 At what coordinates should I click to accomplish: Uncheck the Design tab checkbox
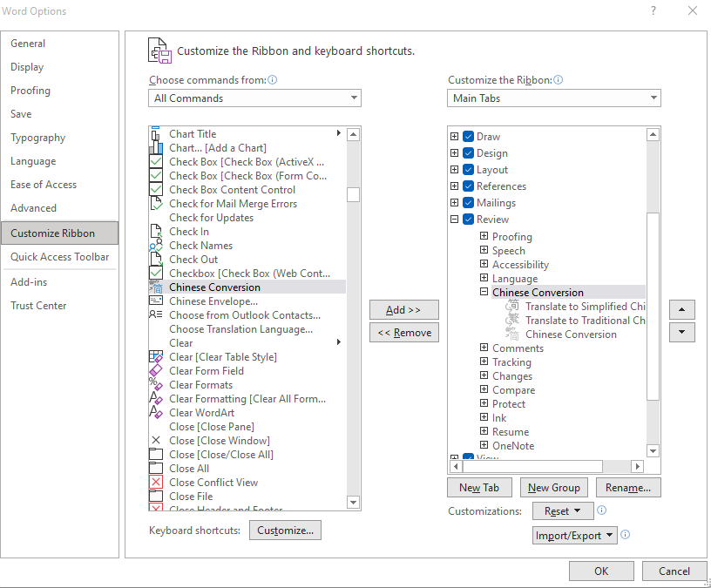(469, 152)
